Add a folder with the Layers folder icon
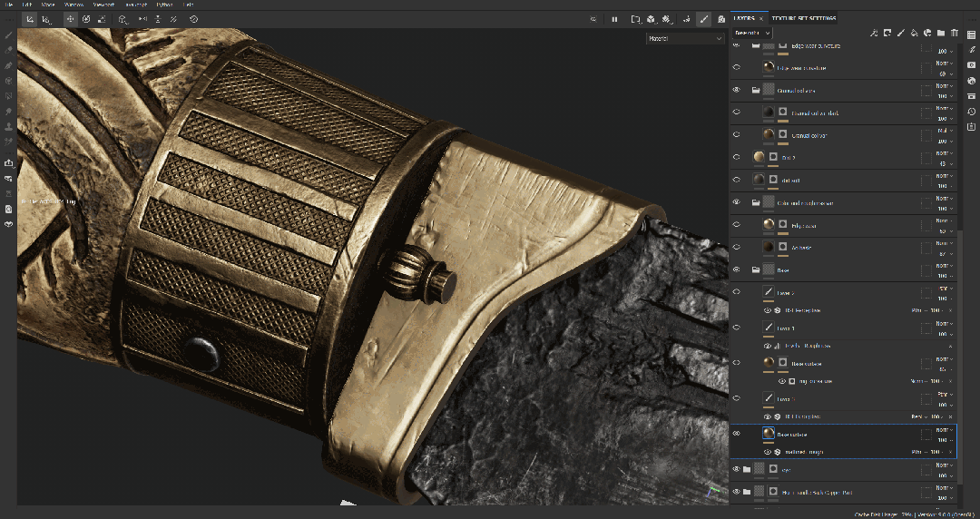The height and width of the screenshot is (519, 980). click(941, 33)
